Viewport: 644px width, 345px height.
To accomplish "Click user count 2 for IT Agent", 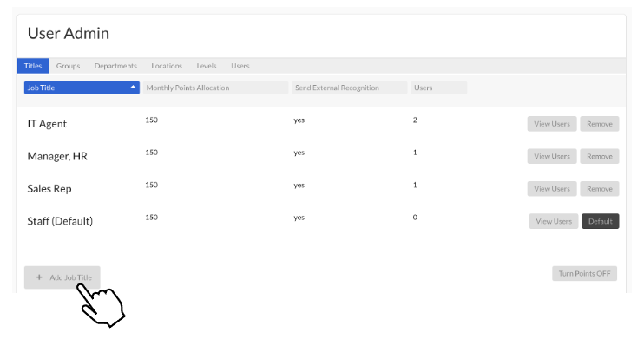I will (415, 120).
